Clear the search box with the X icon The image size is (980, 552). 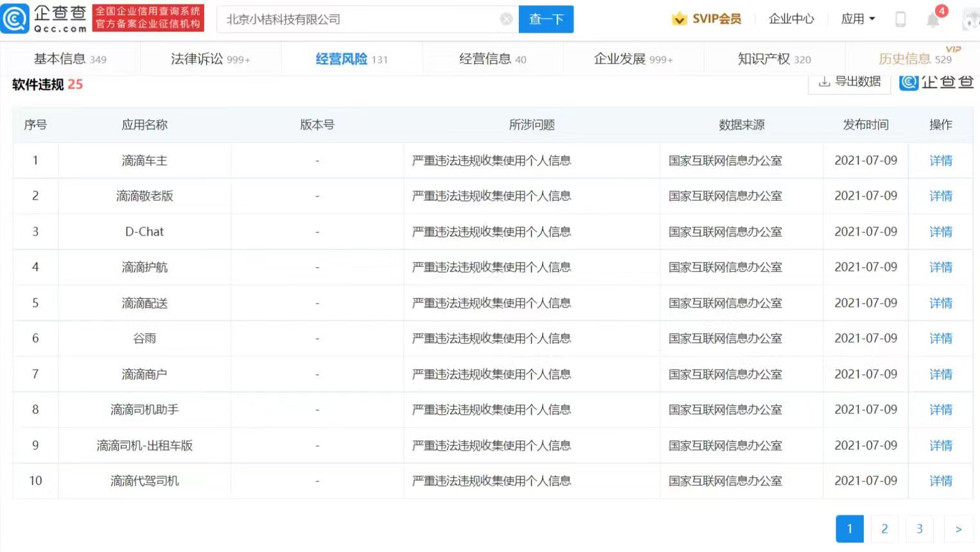506,19
